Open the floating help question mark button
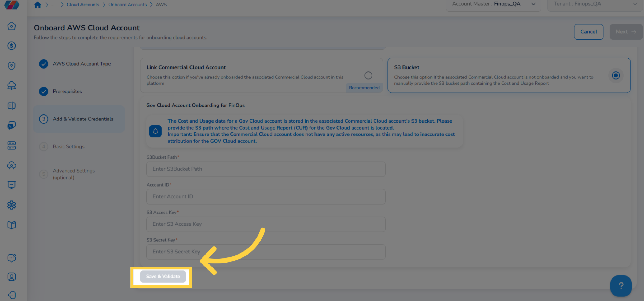The image size is (644, 301). (621, 286)
